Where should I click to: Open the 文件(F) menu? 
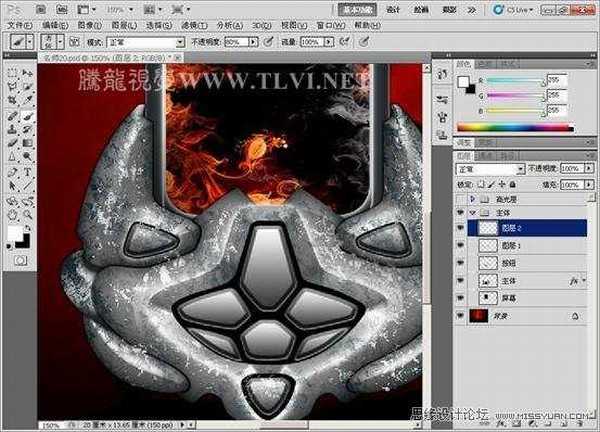(20, 26)
